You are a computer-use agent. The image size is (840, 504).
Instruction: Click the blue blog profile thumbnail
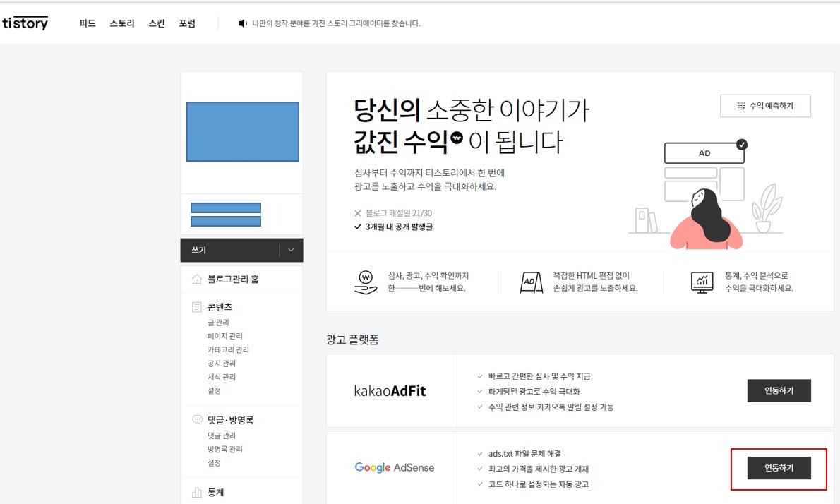(x=243, y=131)
